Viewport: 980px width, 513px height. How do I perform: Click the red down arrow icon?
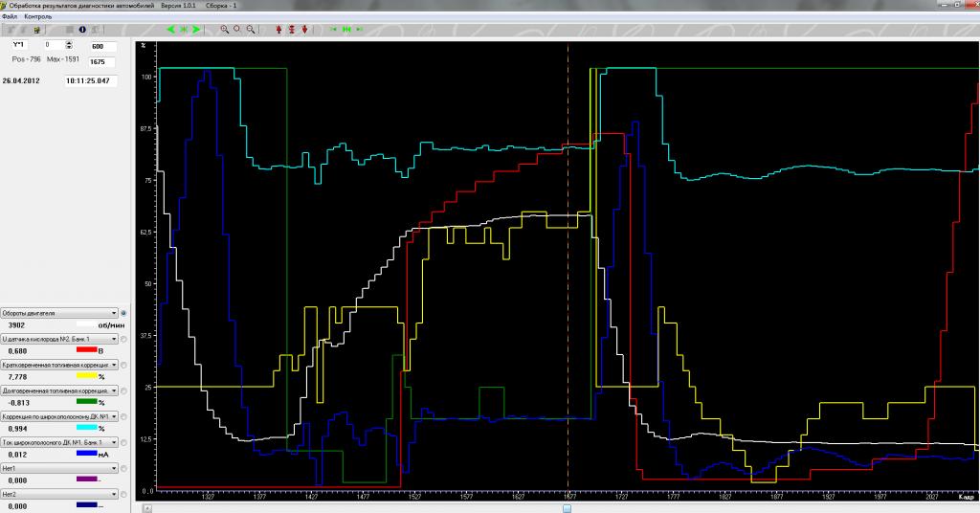point(304,30)
